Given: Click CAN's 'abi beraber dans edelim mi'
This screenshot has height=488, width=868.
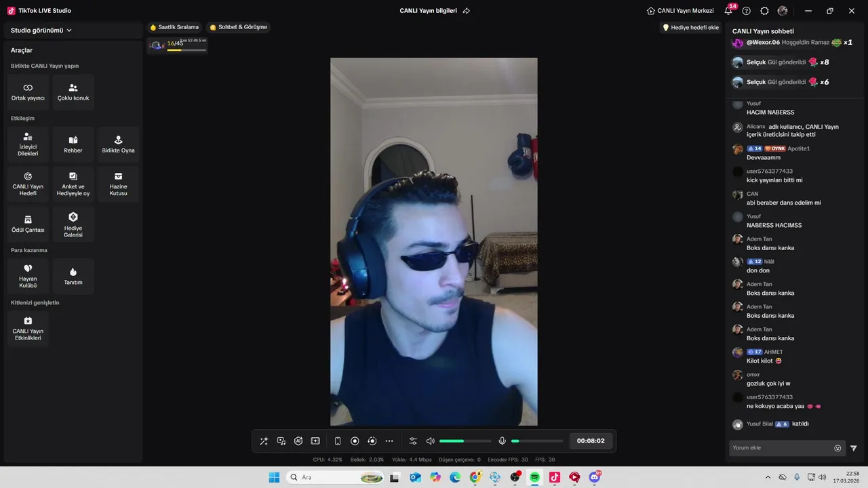Looking at the screenshot, I should 784,203.
